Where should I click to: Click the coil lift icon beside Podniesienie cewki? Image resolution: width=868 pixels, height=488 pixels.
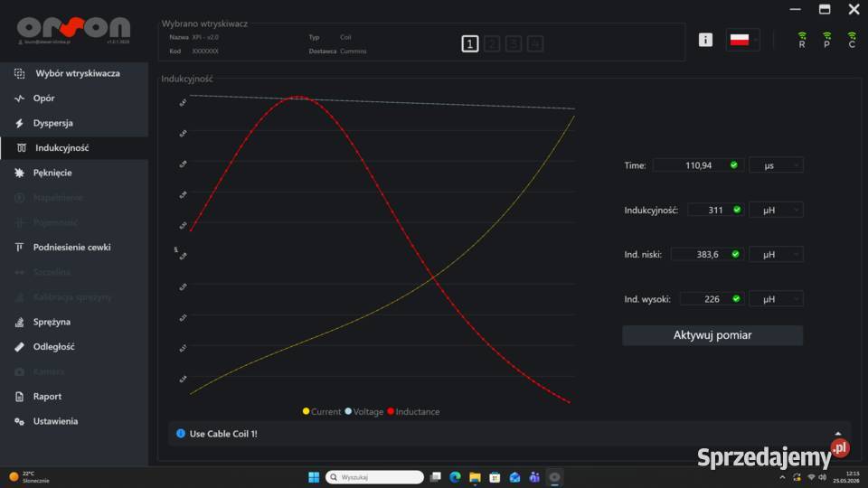[x=19, y=248]
